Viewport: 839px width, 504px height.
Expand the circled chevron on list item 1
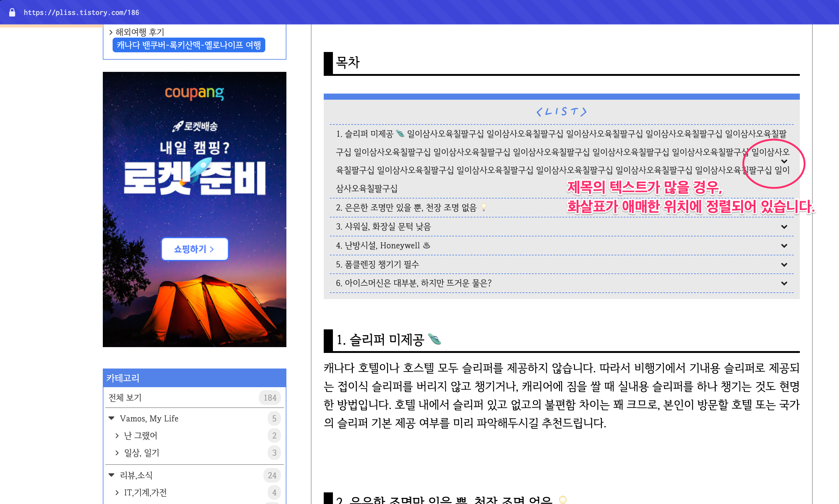tap(784, 161)
